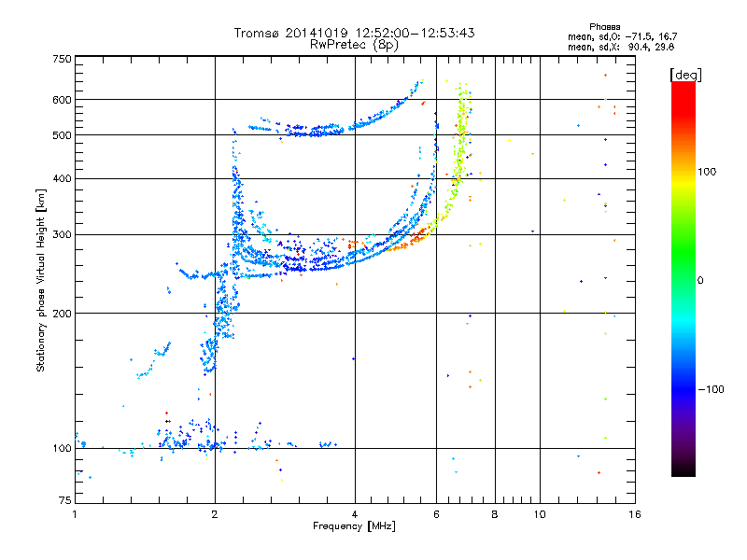Click the x-axis '6' tick label
The height and width of the screenshot is (560, 747).
tap(436, 514)
